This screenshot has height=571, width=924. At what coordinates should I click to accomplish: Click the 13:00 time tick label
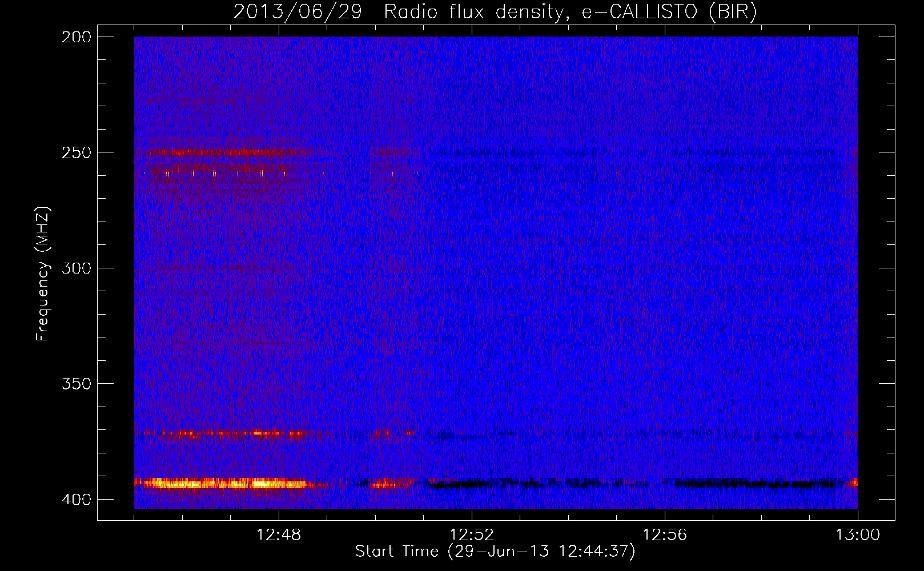(x=858, y=535)
